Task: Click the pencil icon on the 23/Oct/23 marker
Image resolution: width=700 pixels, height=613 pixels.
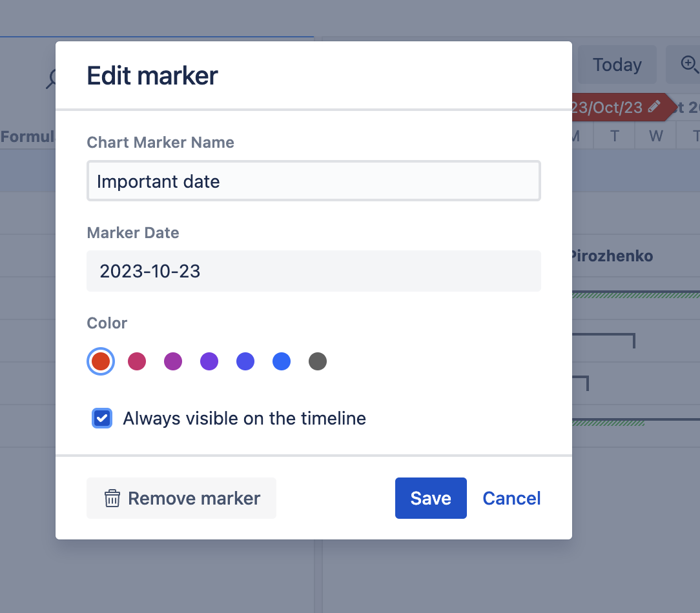Action: pos(654,107)
